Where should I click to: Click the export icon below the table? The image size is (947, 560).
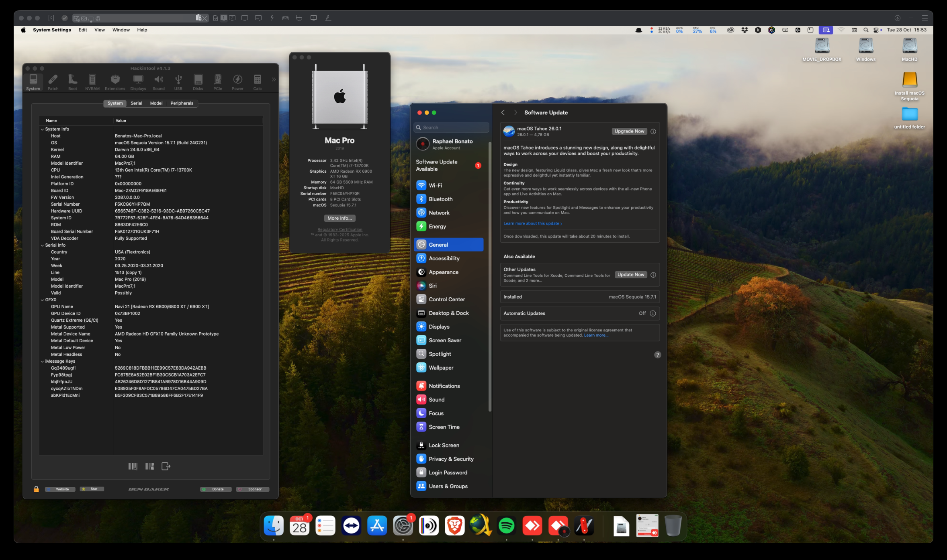click(166, 466)
